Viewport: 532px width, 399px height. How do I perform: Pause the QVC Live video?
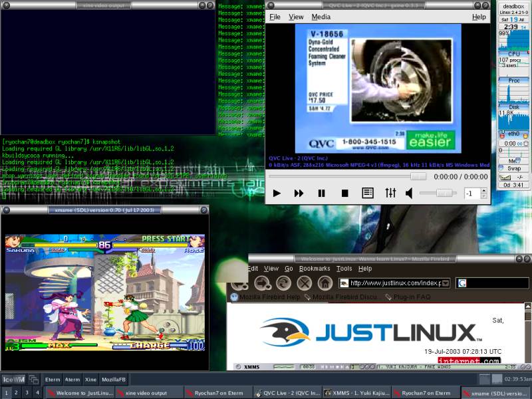click(321, 194)
